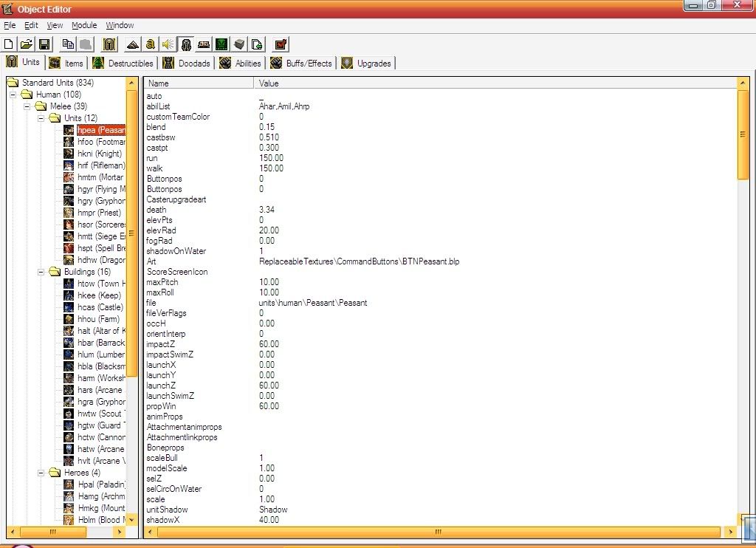This screenshot has width=756, height=548.
Task: Open the View menu
Action: coord(55,25)
